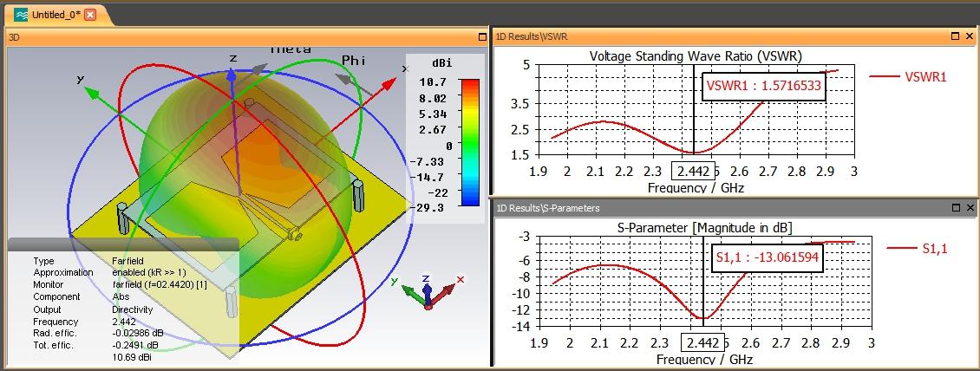Click the enabled (kR >> 1) approximation text
Image resolution: width=980 pixels, height=371 pixels.
point(149,273)
